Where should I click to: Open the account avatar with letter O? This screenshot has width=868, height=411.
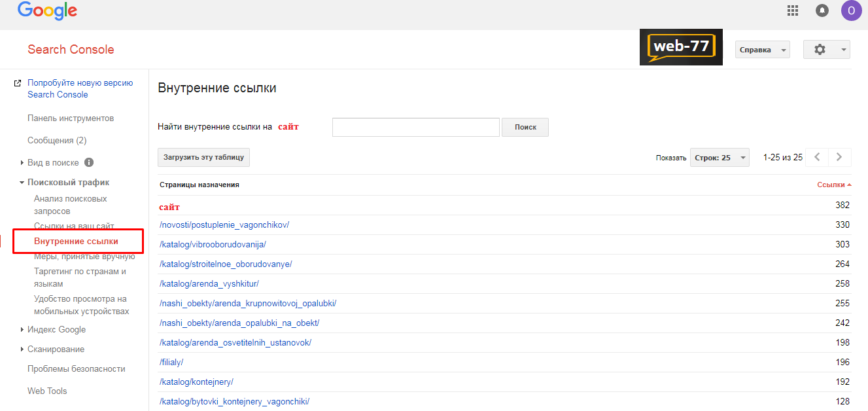[852, 10]
